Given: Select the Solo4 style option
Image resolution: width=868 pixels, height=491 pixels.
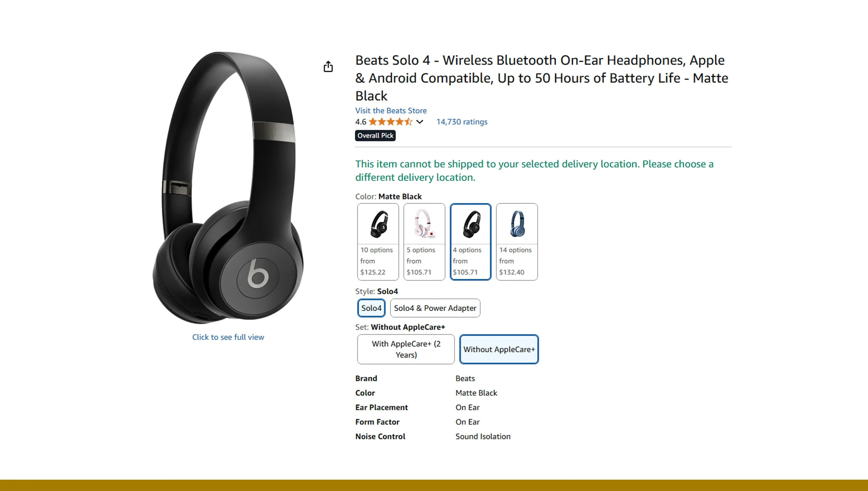Looking at the screenshot, I should [x=371, y=308].
